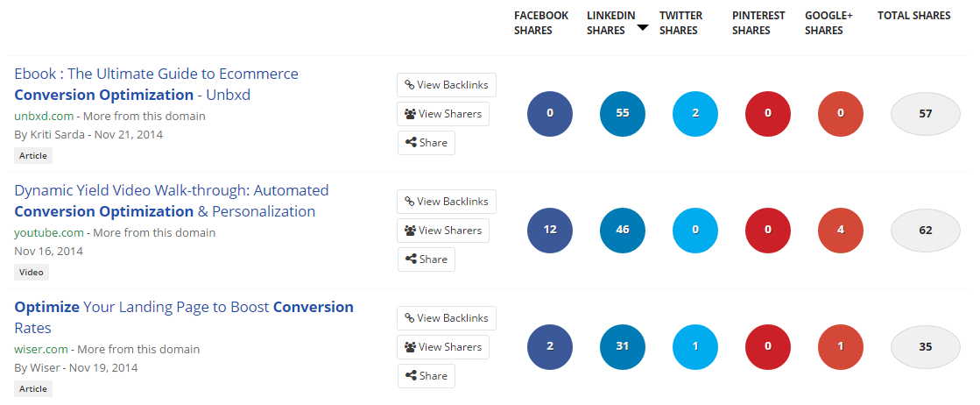980x405 pixels.
Task: Click View Backlinks for the Unbxd ebook
Action: click(447, 85)
